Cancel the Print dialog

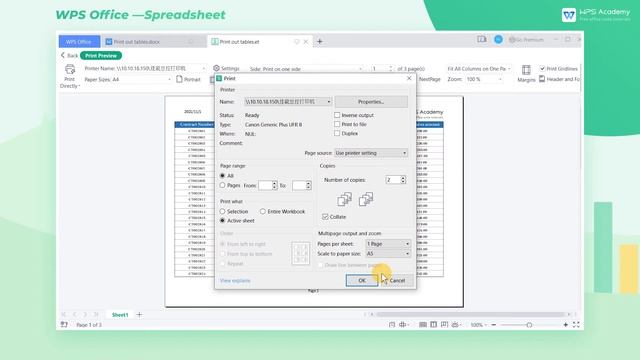coord(397,280)
